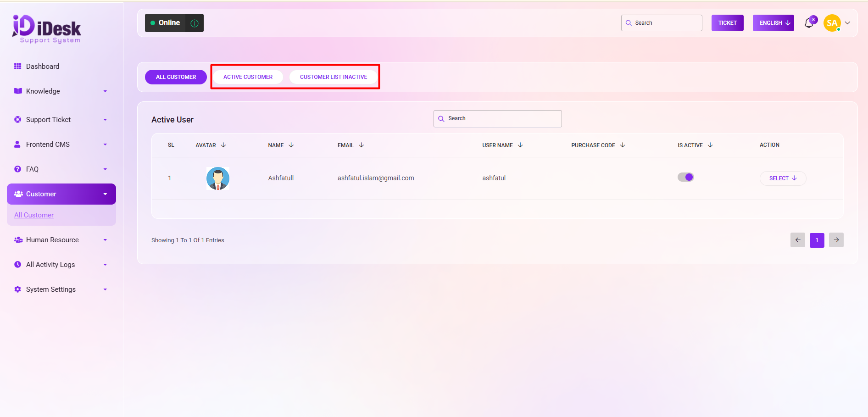Sort by Email column arrow icon
This screenshot has height=417, width=868.
coord(361,145)
